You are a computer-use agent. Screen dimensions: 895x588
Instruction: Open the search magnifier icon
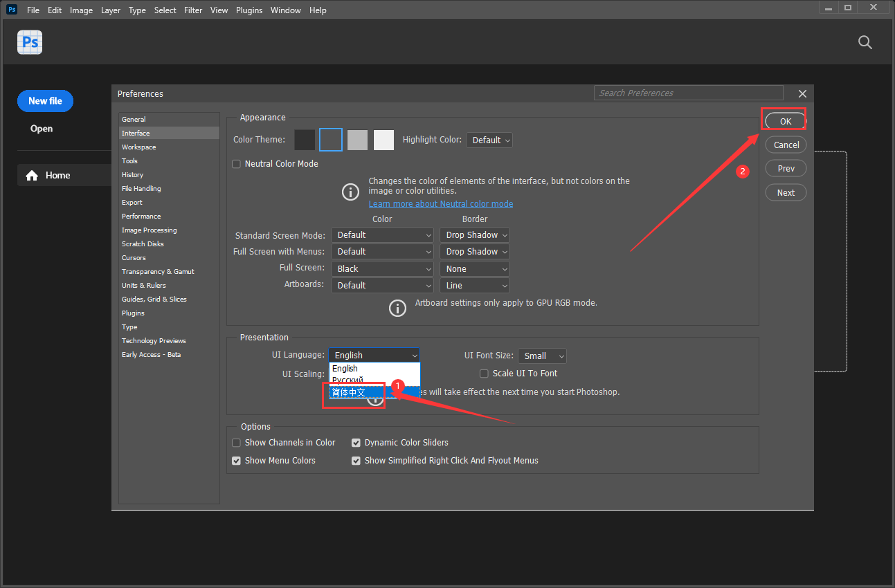pyautogui.click(x=865, y=42)
